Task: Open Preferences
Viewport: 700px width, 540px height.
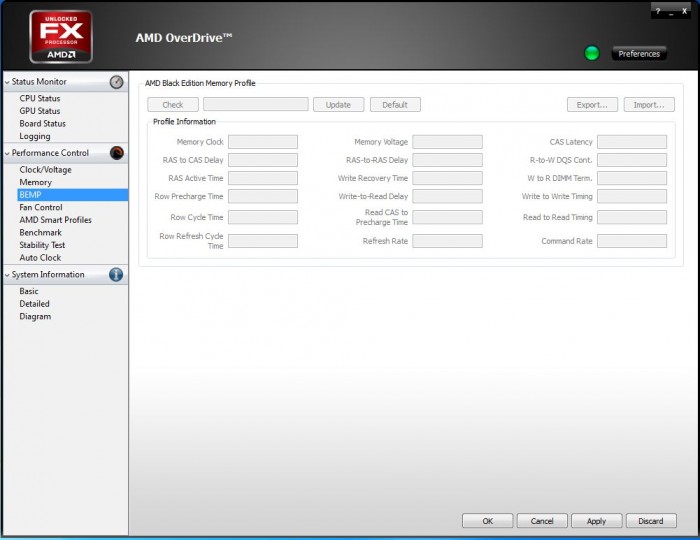Action: point(639,54)
